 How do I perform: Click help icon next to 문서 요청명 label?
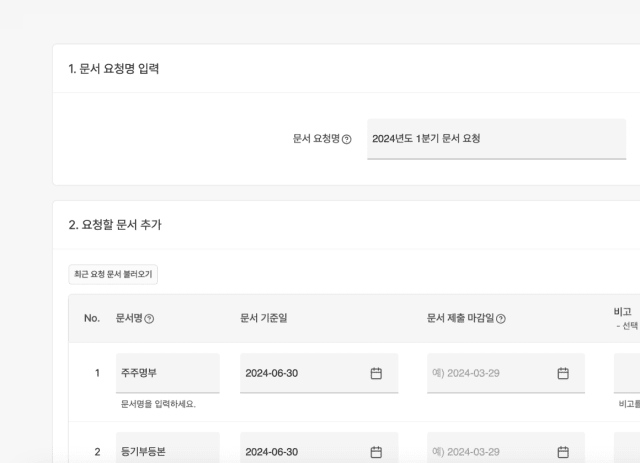(347, 139)
